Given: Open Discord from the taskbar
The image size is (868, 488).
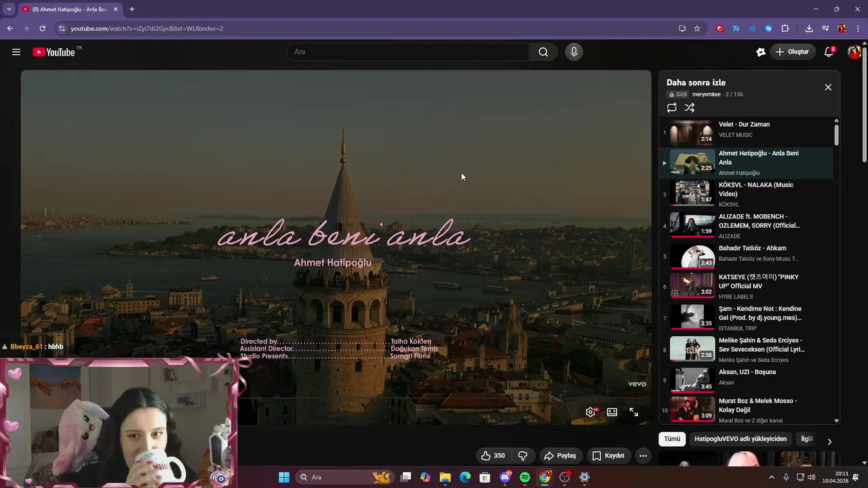Looking at the screenshot, I should pyautogui.click(x=505, y=477).
